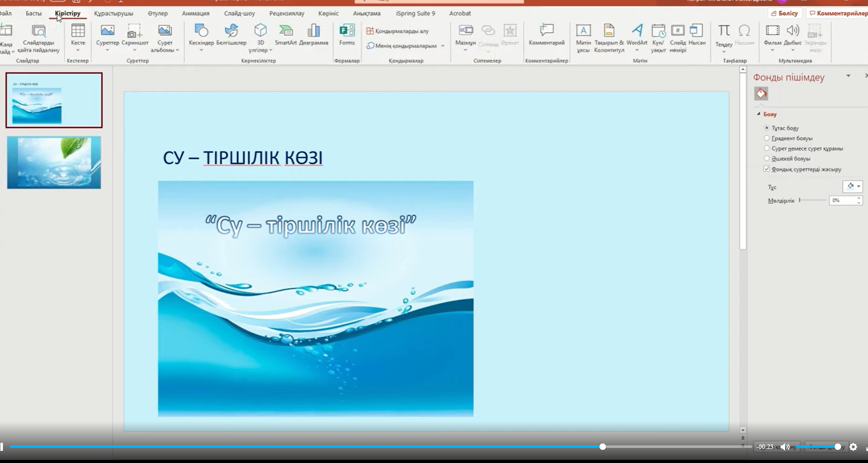Click Қондырмаларды алу button
868x463 pixels.
tap(398, 31)
